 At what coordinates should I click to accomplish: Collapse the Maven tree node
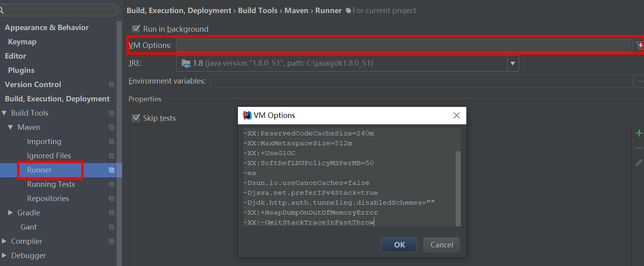(10, 127)
